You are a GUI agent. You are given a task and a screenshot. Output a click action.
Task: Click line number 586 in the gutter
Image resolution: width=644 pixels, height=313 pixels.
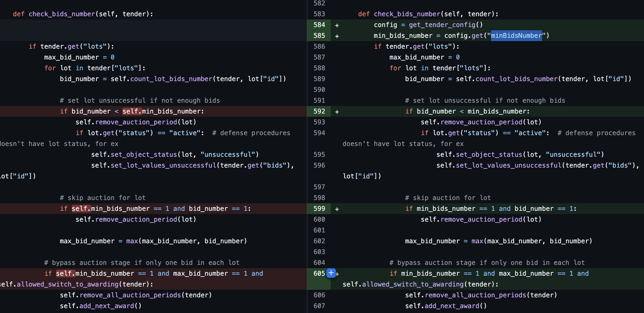[319, 46]
